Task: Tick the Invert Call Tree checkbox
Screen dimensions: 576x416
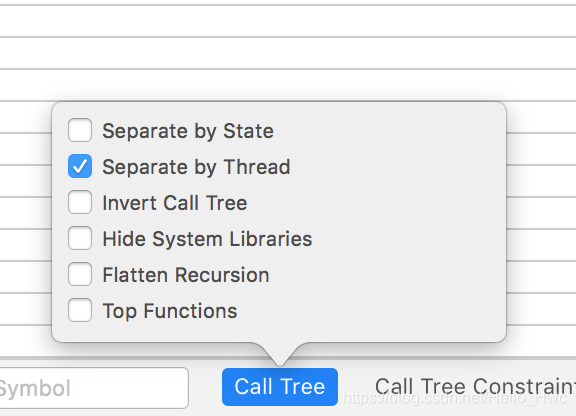Action: pyautogui.click(x=80, y=202)
